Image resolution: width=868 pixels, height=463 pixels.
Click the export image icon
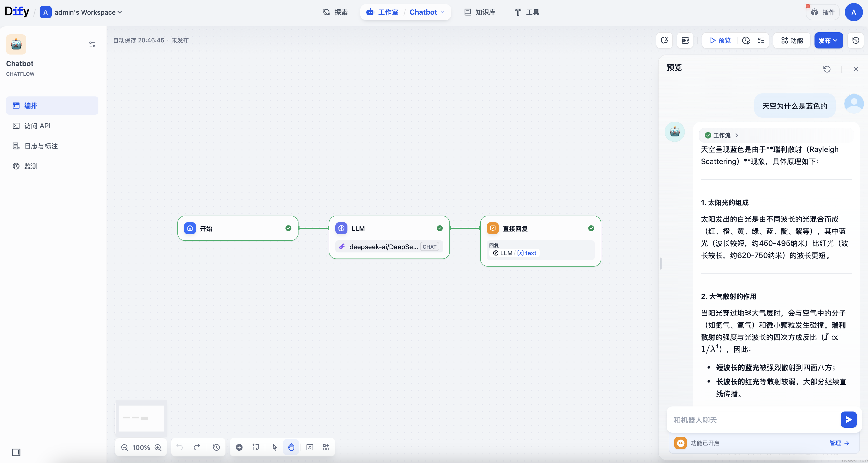coord(310,447)
